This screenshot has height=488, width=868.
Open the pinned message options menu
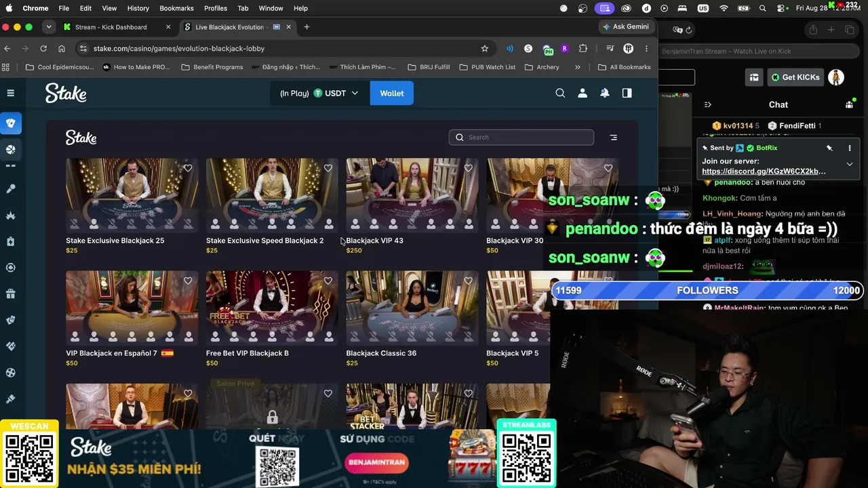[x=850, y=148]
